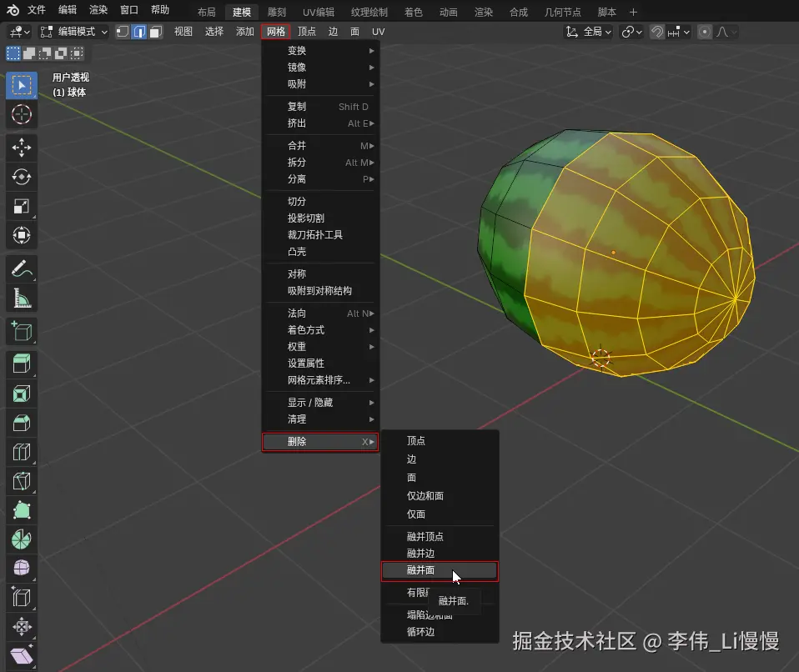Screen dimensions: 799x672
Task: Click the Blender logo icon
Action: (x=13, y=10)
